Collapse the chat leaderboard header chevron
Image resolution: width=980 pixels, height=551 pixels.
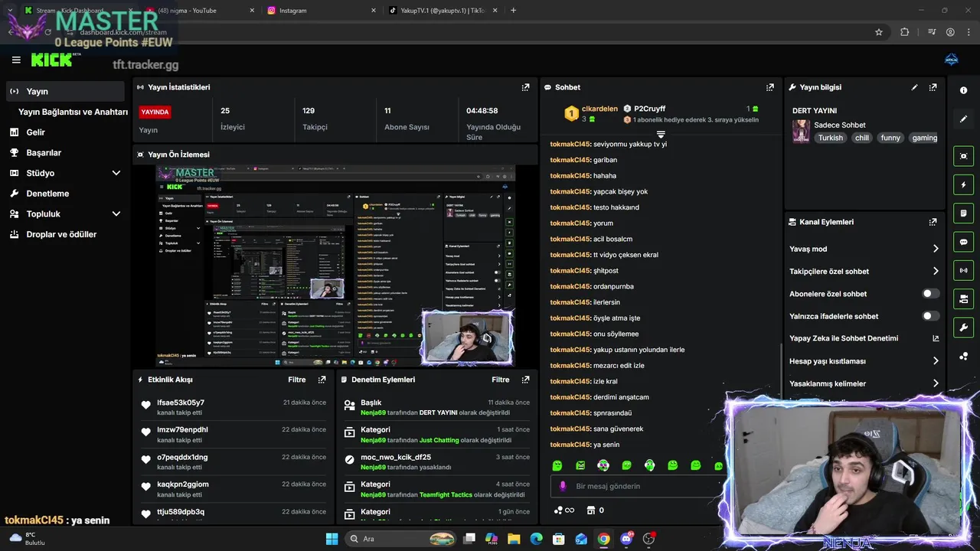[661, 134]
